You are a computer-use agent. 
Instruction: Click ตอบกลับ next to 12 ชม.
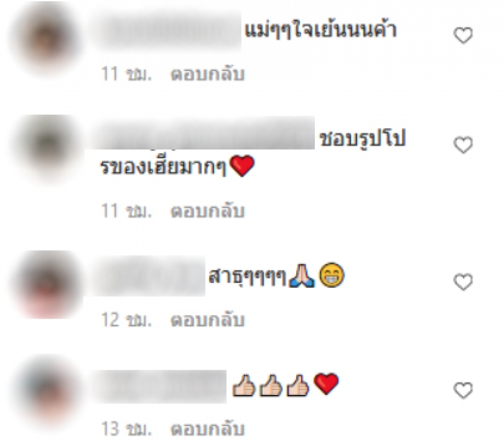click(x=207, y=320)
